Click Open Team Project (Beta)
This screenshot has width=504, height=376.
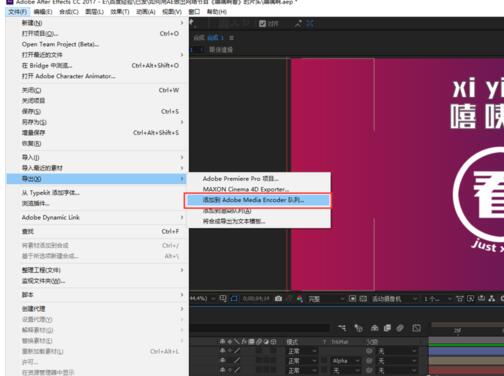pyautogui.click(x=97, y=44)
